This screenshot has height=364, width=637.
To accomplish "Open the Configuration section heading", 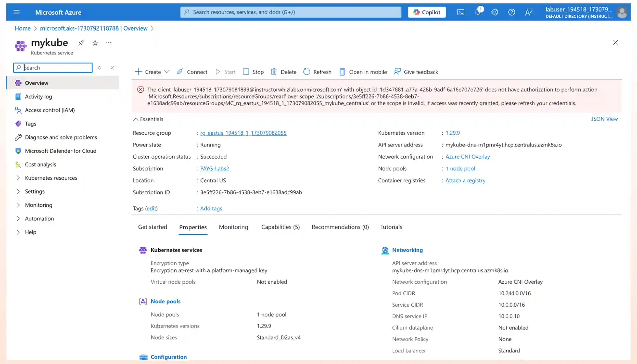I will (169, 357).
